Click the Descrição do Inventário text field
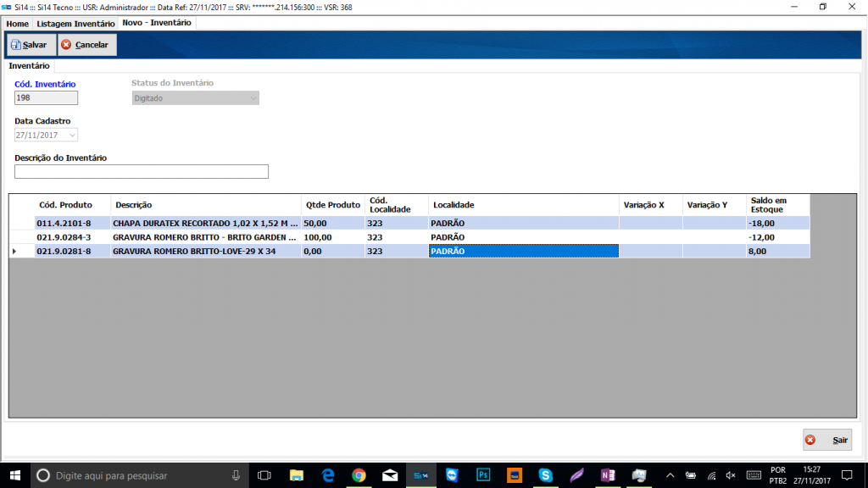The height and width of the screenshot is (488, 868). 142,172
